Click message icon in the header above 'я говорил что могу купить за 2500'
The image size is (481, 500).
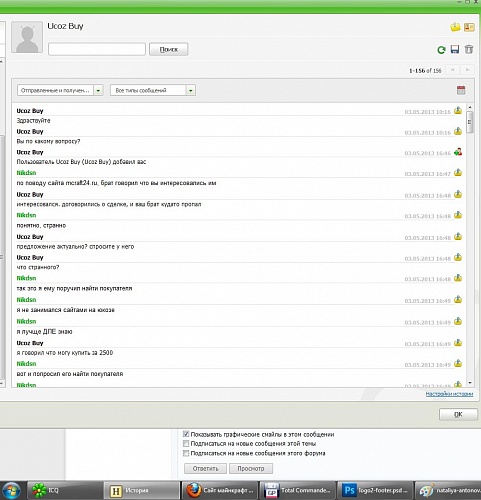point(458,343)
